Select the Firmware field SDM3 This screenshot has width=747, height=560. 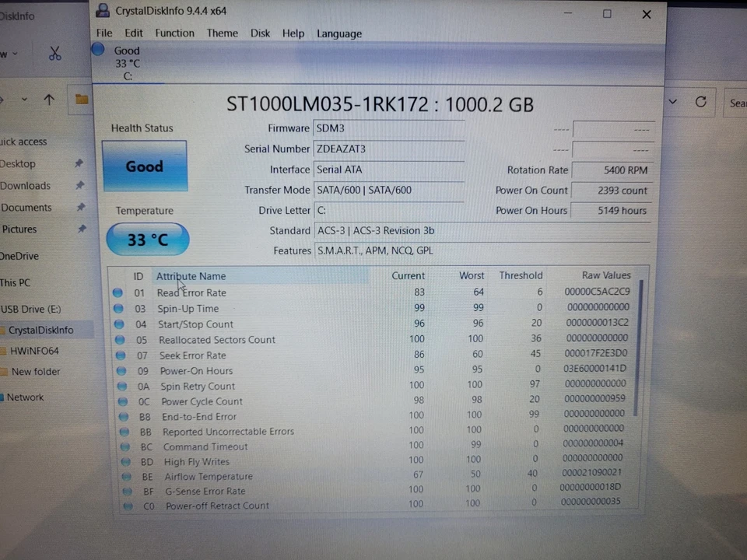tap(389, 128)
